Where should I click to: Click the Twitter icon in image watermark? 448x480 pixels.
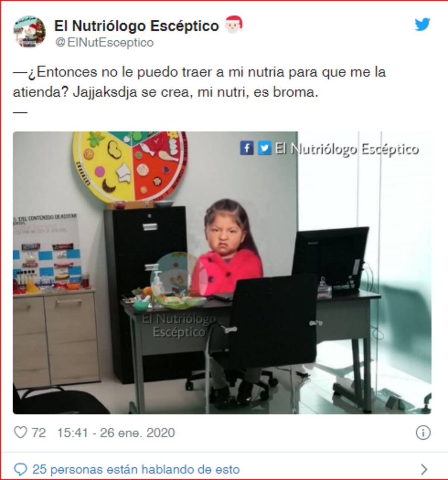tap(265, 148)
